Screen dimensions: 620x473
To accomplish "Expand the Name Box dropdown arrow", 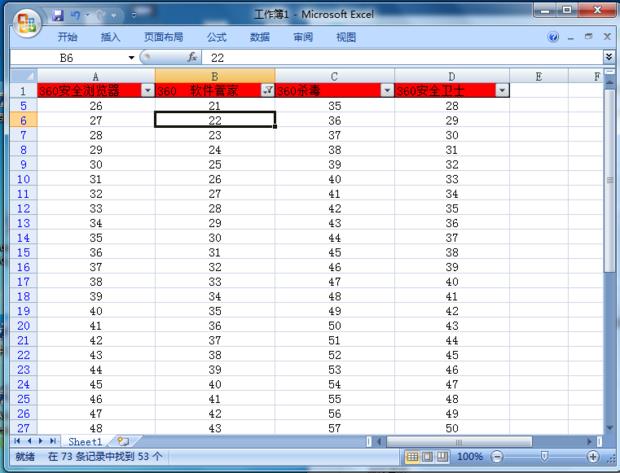I will click(131, 58).
